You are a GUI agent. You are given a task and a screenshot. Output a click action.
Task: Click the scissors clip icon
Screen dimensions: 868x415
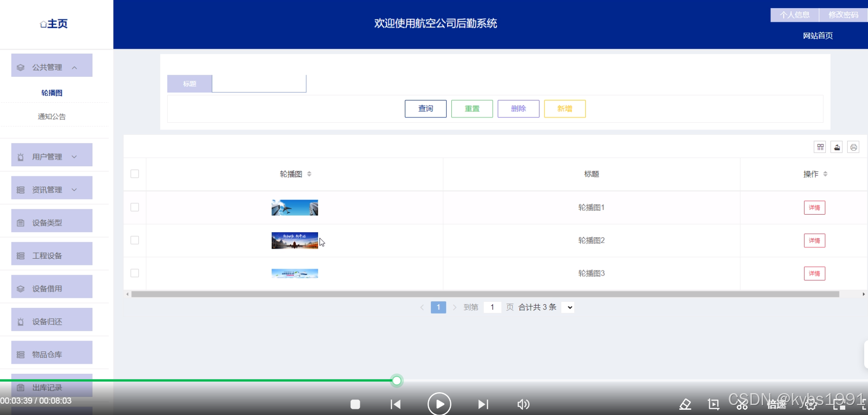[742, 404]
